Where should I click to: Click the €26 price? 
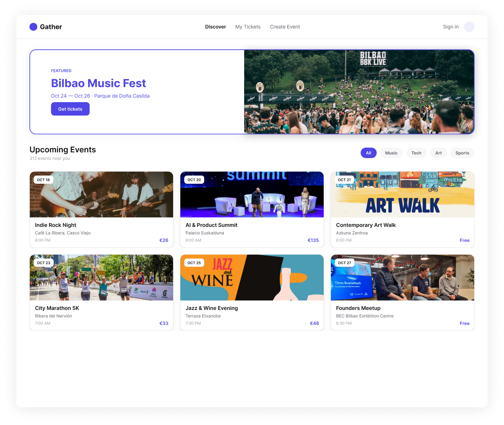click(164, 240)
